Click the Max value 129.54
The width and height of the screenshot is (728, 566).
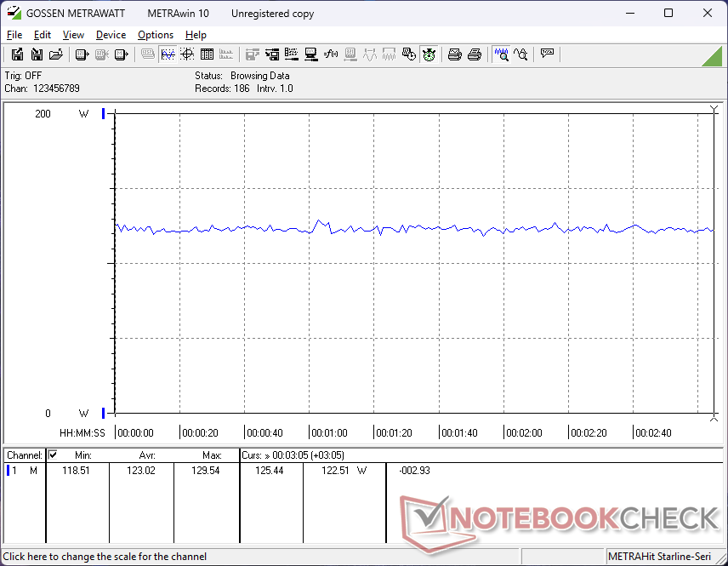pos(205,471)
